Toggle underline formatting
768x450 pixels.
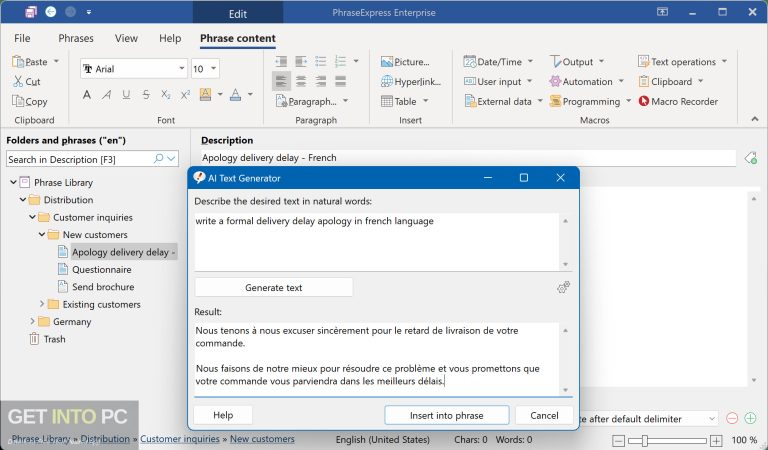click(127, 95)
